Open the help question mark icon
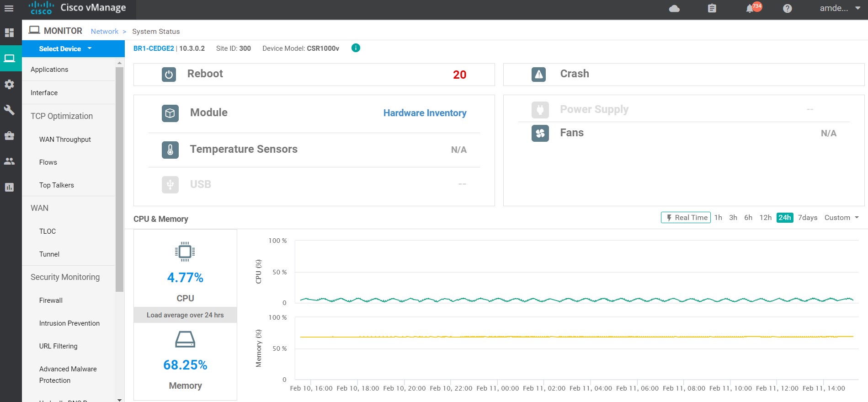This screenshot has height=402, width=868. tap(787, 9)
